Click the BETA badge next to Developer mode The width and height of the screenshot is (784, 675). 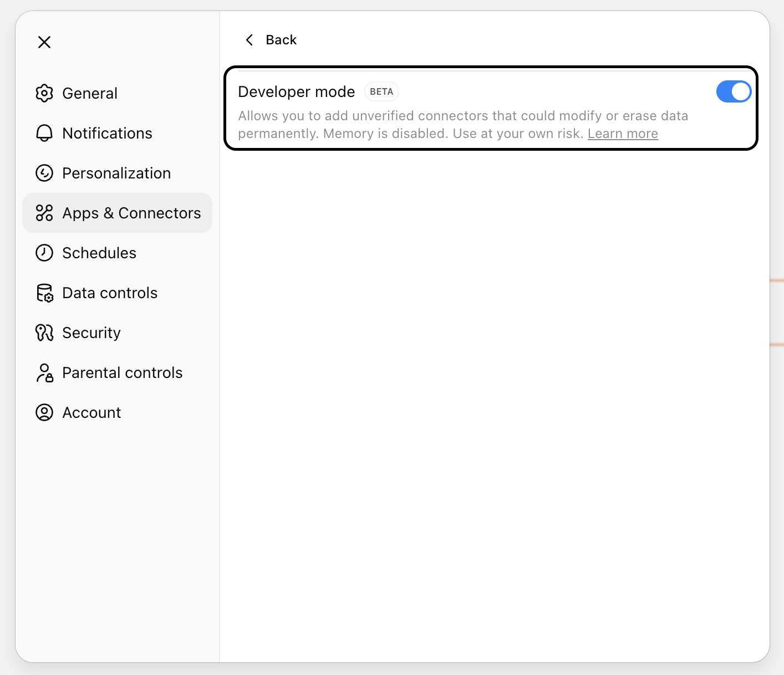coord(381,92)
